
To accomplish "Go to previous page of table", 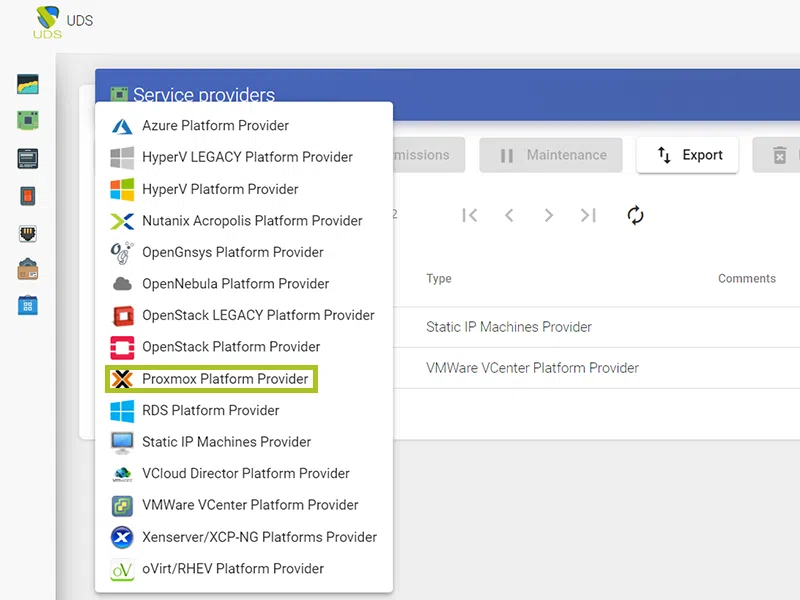I will (x=509, y=215).
